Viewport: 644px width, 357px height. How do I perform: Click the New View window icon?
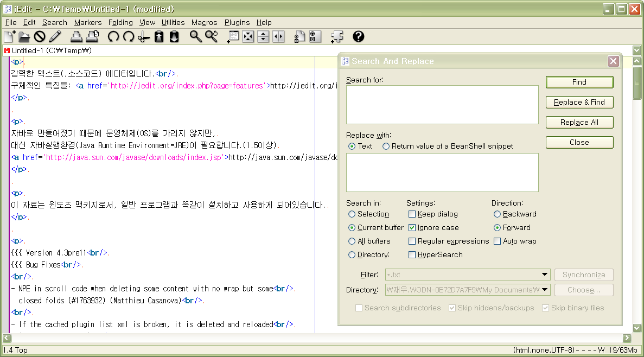click(x=233, y=36)
